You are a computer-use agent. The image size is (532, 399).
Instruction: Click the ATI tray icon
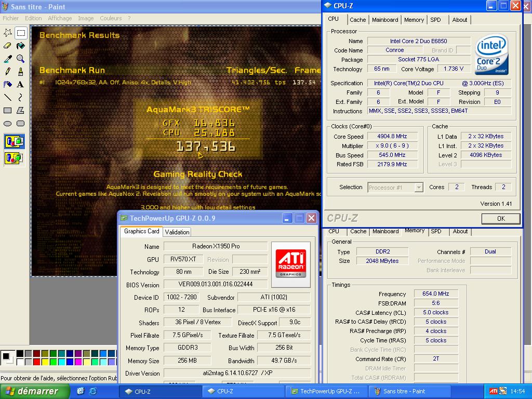coord(494,391)
